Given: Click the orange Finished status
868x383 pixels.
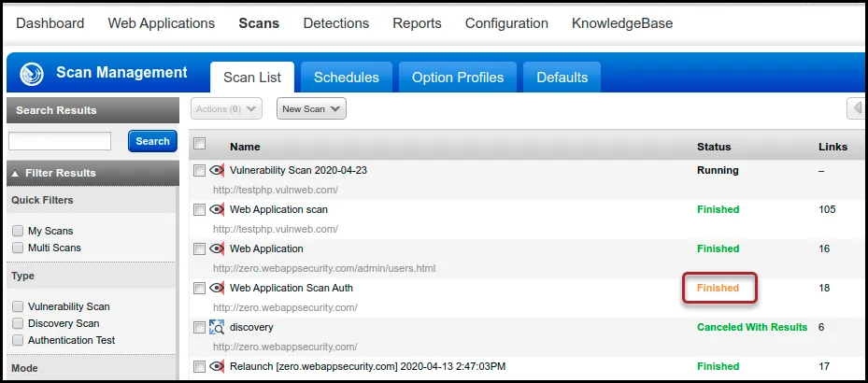Looking at the screenshot, I should click(718, 288).
